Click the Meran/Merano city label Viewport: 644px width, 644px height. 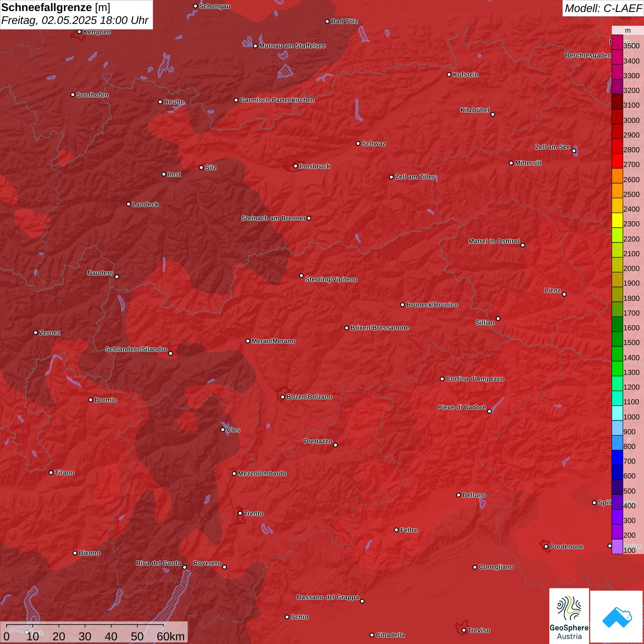click(x=273, y=341)
